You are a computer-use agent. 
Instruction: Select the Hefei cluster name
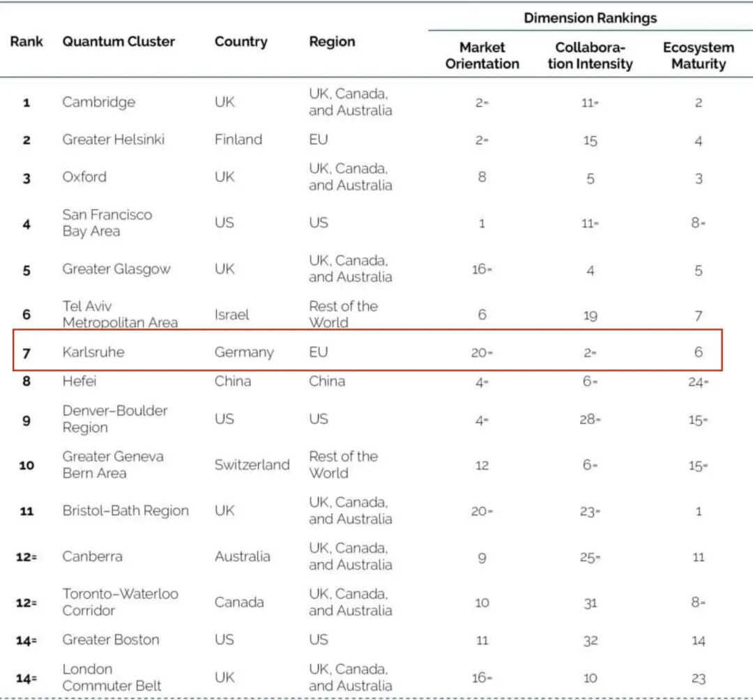click(79, 381)
